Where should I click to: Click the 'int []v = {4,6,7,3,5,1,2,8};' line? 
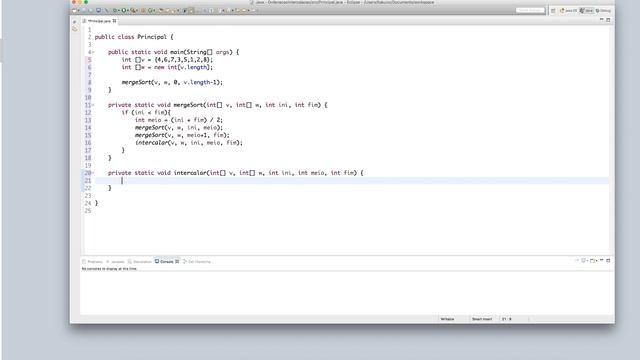(167, 60)
